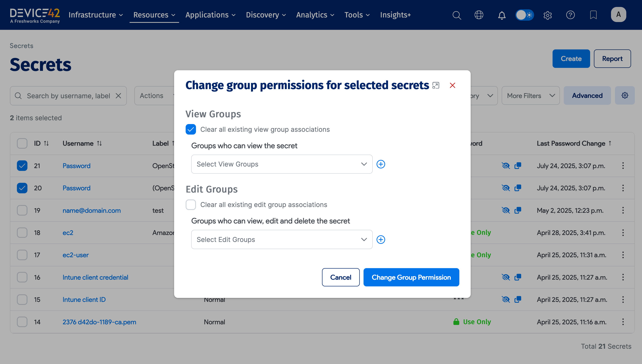Screen dimensions: 642x364
Task: Click the bookmark icon in header
Action: click(593, 15)
